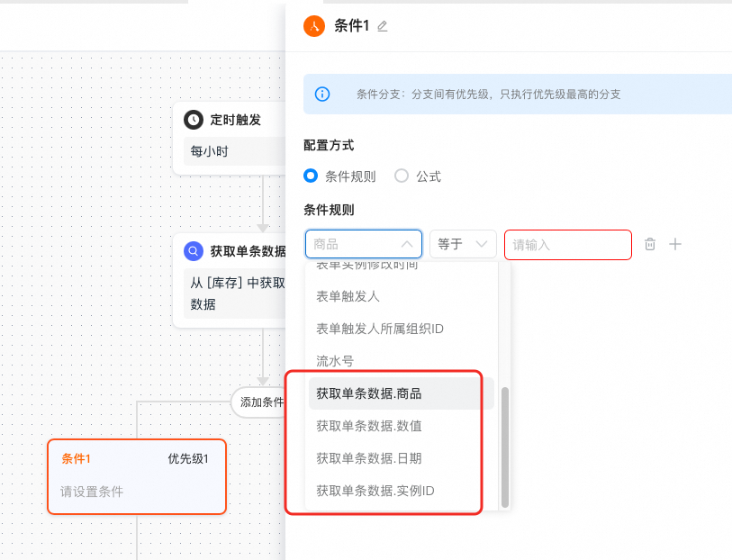Focus the 请输入 value input field

point(567,244)
